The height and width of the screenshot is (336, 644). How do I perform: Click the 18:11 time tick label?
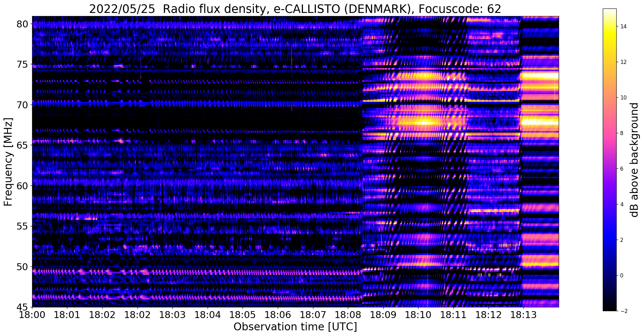tap(453, 315)
